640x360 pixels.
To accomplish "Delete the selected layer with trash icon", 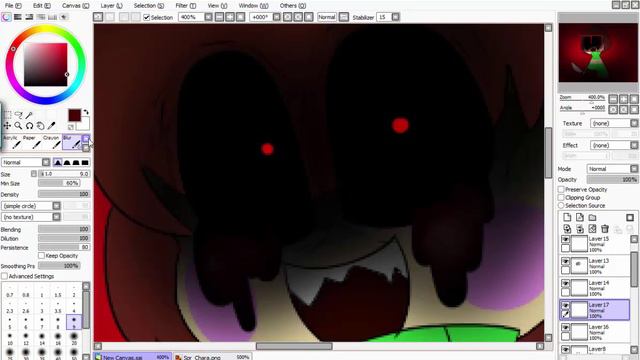I will [x=605, y=229].
